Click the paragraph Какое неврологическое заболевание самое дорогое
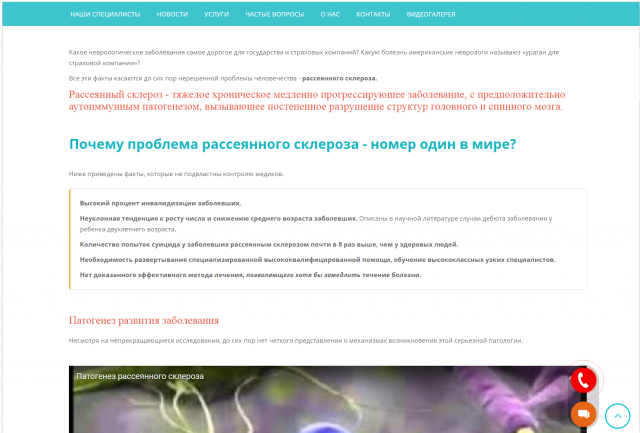640x433 pixels. pyautogui.click(x=313, y=58)
